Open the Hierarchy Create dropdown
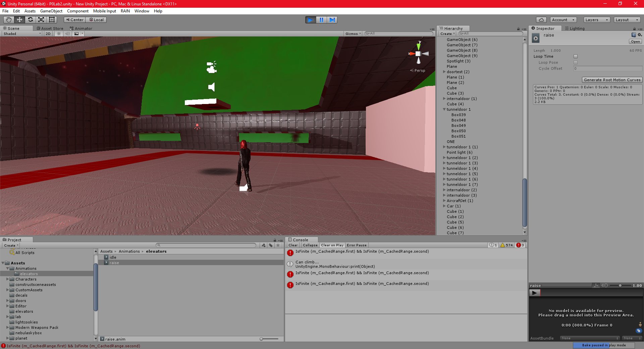The height and width of the screenshot is (349, 644). (447, 34)
